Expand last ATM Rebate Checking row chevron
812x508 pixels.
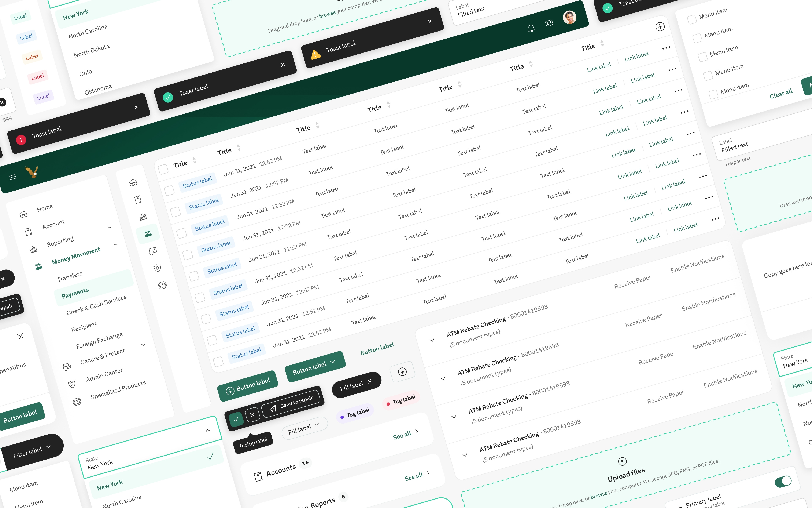point(465,455)
